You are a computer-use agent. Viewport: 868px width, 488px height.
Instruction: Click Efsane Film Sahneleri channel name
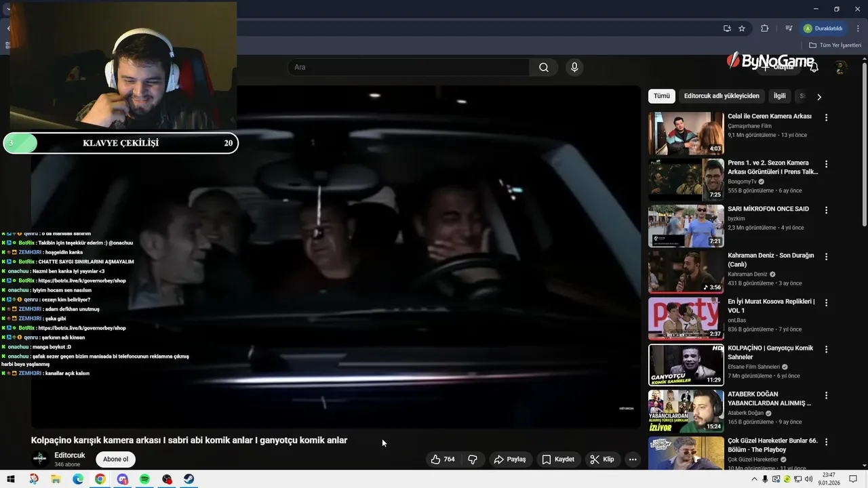coord(753,367)
